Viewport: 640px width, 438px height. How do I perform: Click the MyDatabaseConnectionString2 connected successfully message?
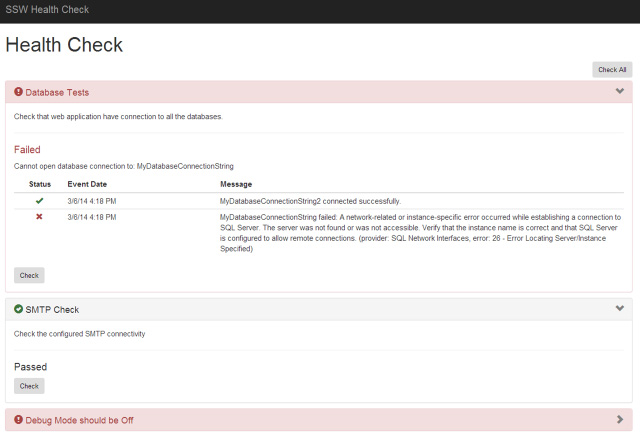click(310, 201)
